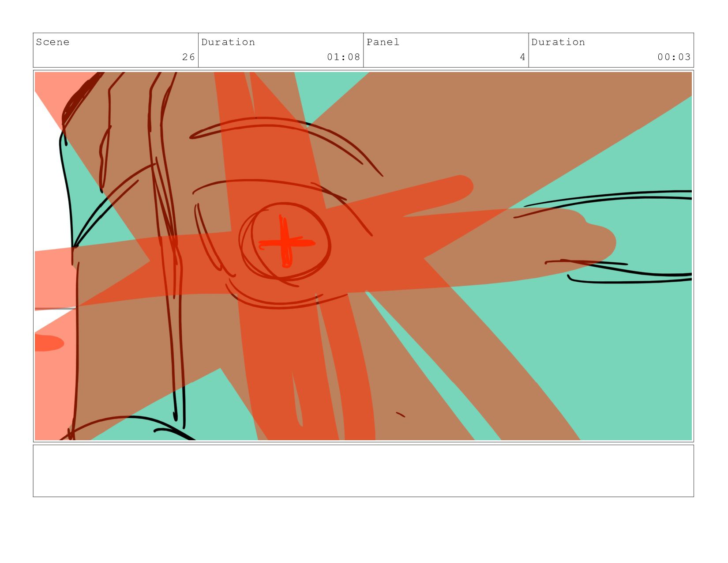
Task: Select the scene duration value 01:08
Action: (343, 57)
